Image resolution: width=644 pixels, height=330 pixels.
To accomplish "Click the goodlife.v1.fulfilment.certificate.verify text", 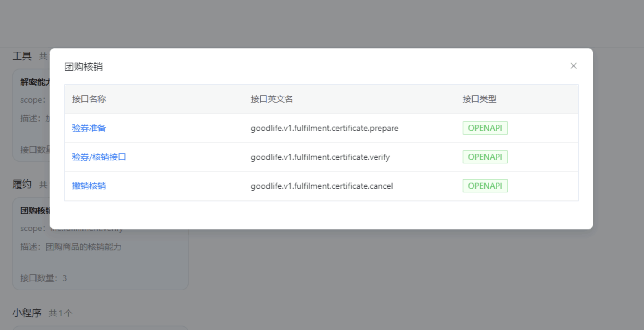I will click(x=320, y=157).
